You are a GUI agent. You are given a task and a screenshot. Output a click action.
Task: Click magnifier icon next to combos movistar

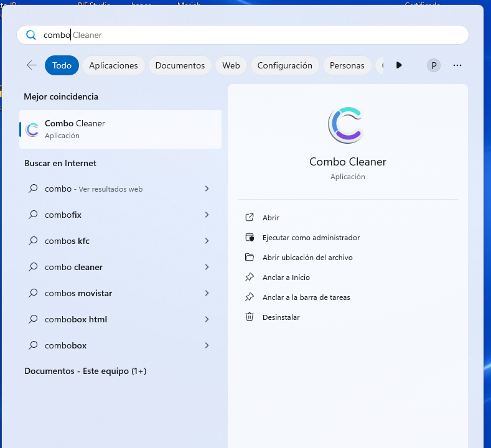tap(33, 293)
